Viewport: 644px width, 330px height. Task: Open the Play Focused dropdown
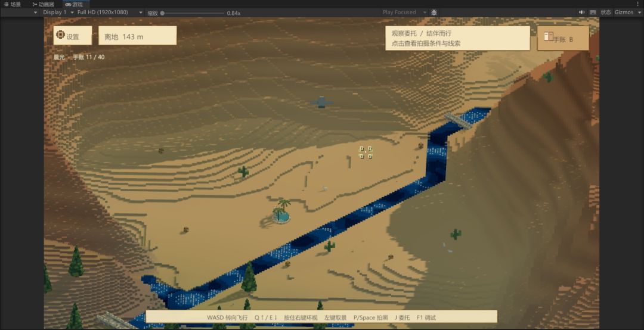click(404, 13)
